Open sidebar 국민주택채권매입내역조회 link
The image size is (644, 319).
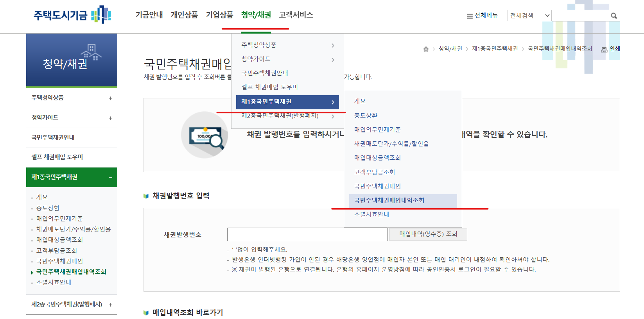[71, 272]
